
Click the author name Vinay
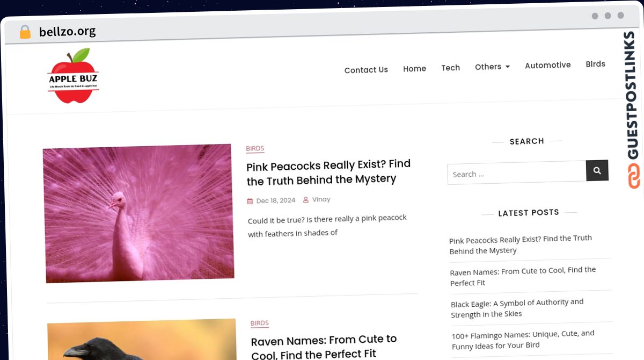[x=321, y=199]
